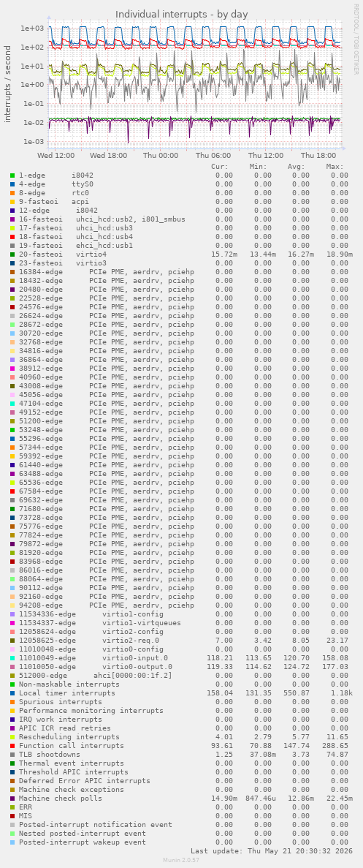Click the blue Local timer interrupts swatch
Image resolution: width=363 pixels, height=868 pixels.
click(x=12, y=693)
